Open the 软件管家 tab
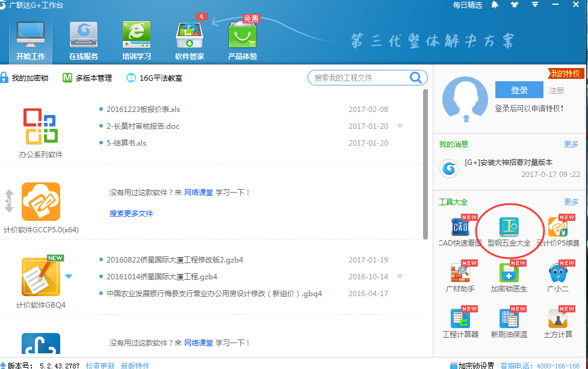The width and height of the screenshot is (588, 369). (190, 41)
